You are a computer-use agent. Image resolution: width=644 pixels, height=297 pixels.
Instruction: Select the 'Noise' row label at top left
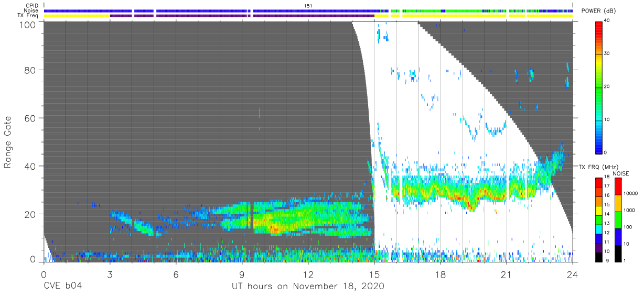31,10
